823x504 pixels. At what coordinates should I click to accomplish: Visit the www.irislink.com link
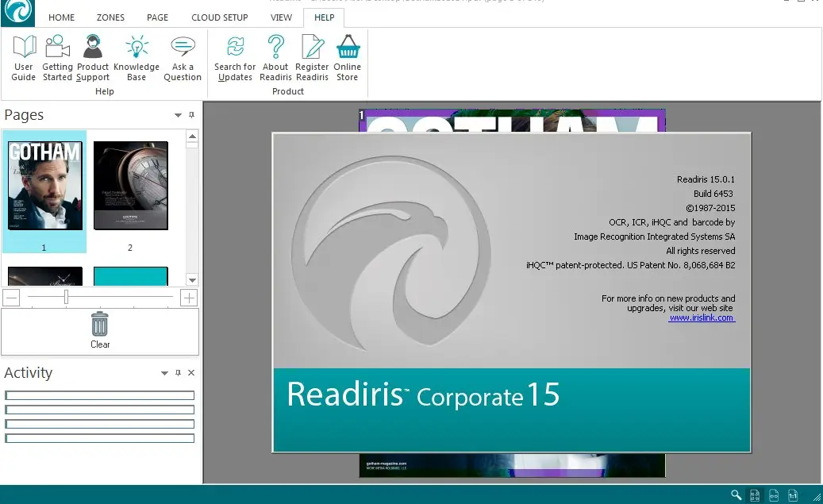[x=702, y=317]
